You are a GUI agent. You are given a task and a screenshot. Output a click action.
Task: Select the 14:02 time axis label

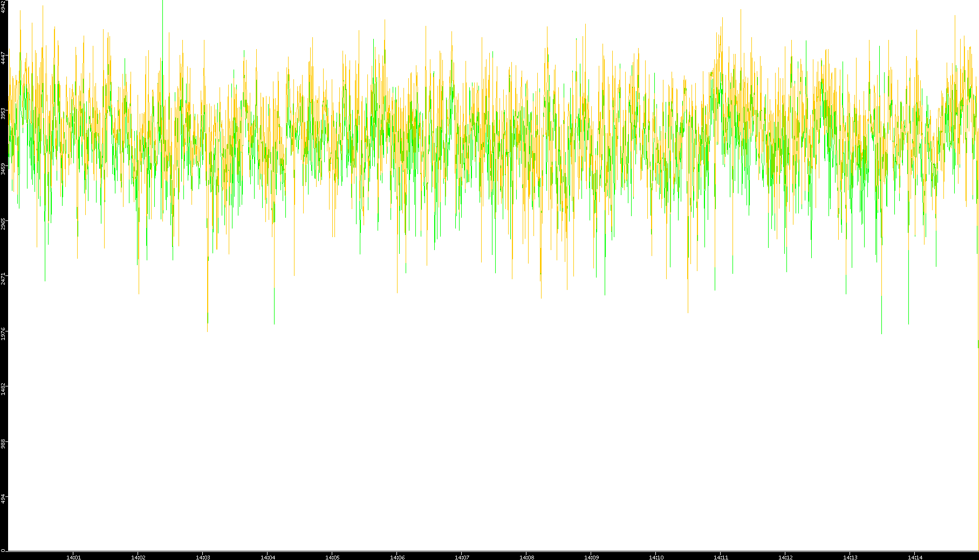coord(138,557)
